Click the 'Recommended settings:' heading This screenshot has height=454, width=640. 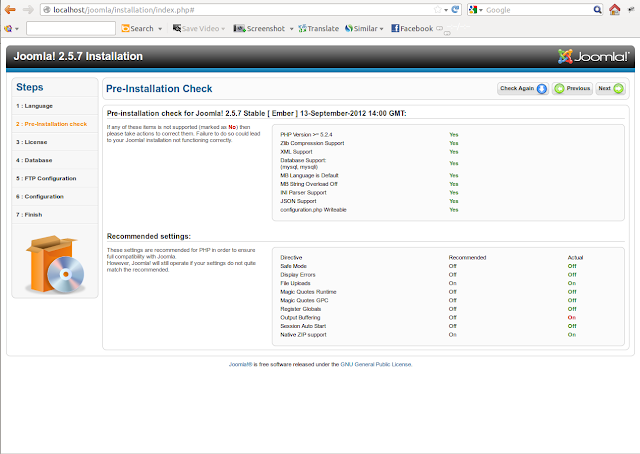tap(149, 236)
